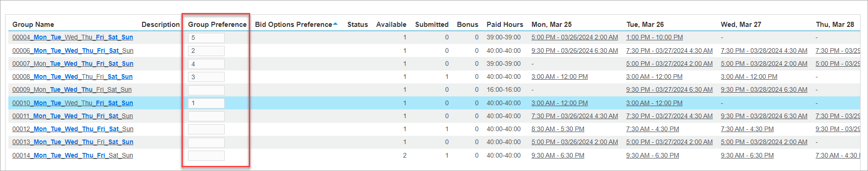Focus empty Group Preference field for group 00014
868x171 pixels.
click(206, 155)
